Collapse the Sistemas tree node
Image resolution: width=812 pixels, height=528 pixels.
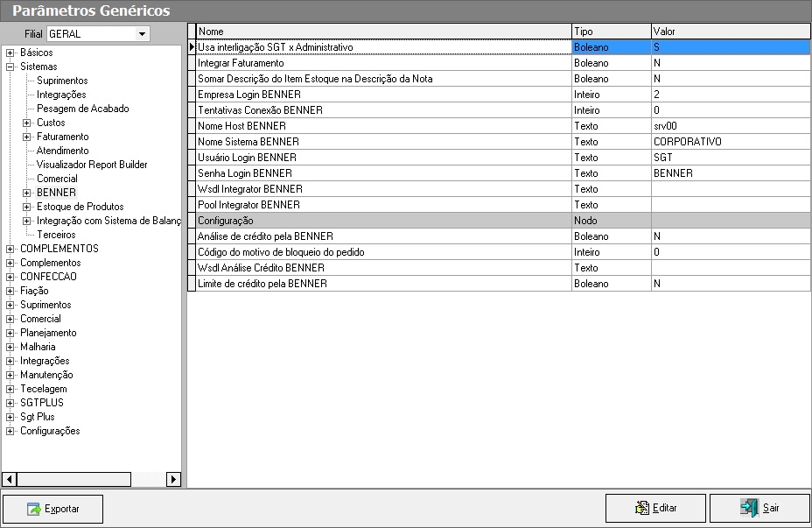pyautogui.click(x=10, y=67)
